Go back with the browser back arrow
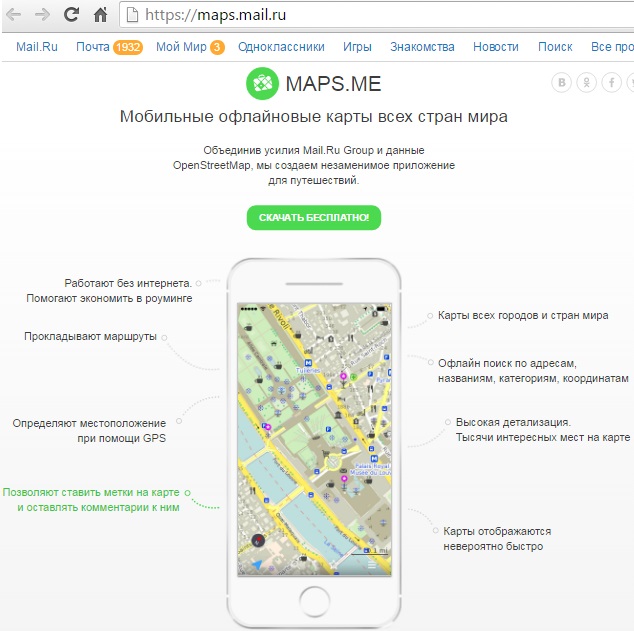Image resolution: width=634 pixels, height=631 pixels. pos(14,15)
